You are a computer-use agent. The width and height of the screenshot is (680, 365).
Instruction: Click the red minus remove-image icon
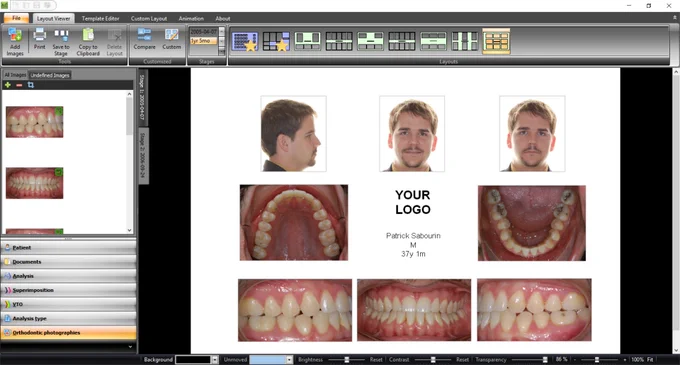(x=19, y=85)
